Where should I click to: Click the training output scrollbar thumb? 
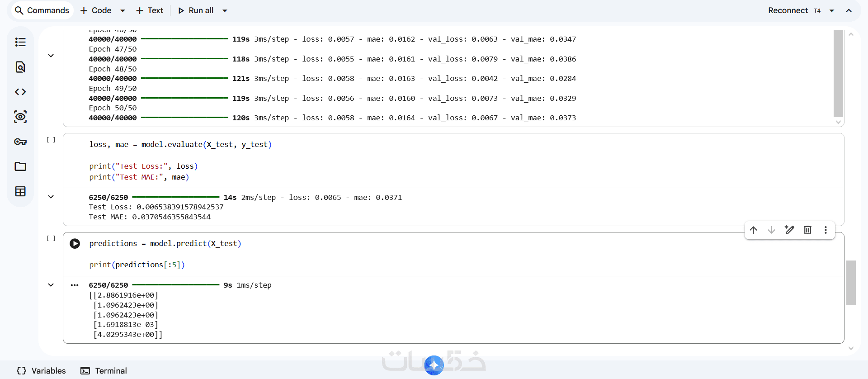tap(838, 73)
